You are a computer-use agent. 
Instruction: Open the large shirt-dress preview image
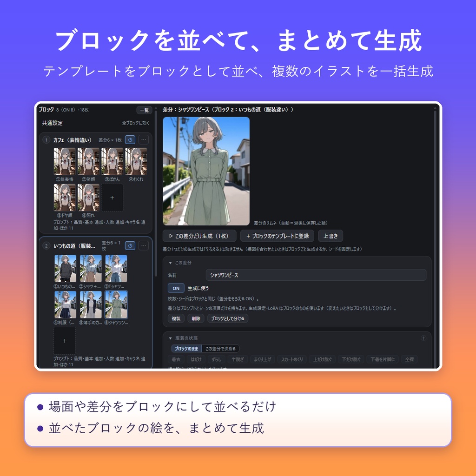tap(206, 171)
